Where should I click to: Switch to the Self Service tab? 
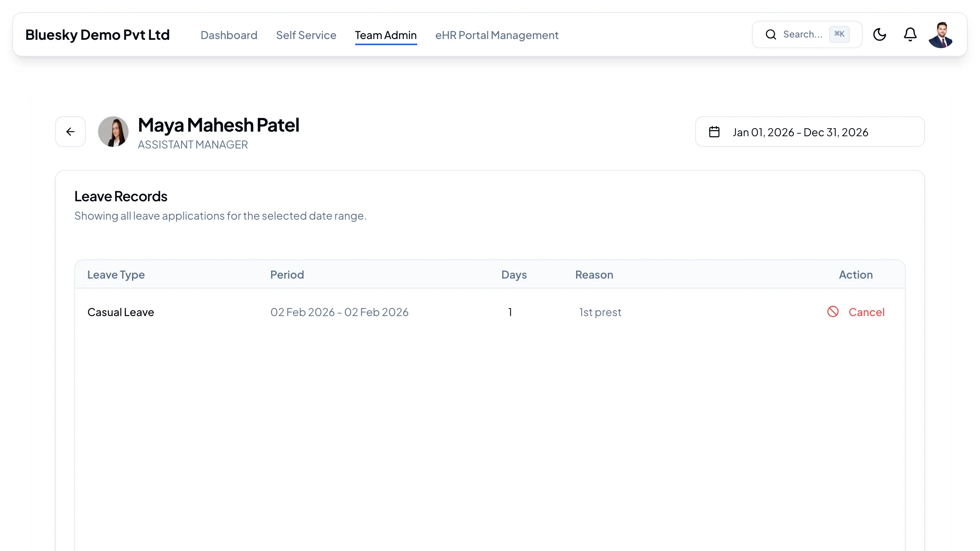[x=306, y=35]
